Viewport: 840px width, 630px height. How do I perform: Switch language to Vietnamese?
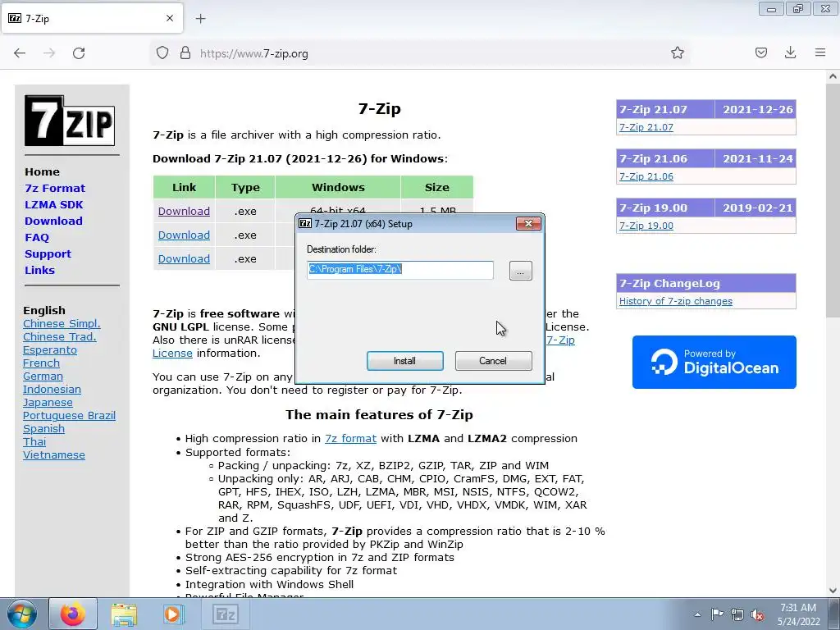coord(54,454)
